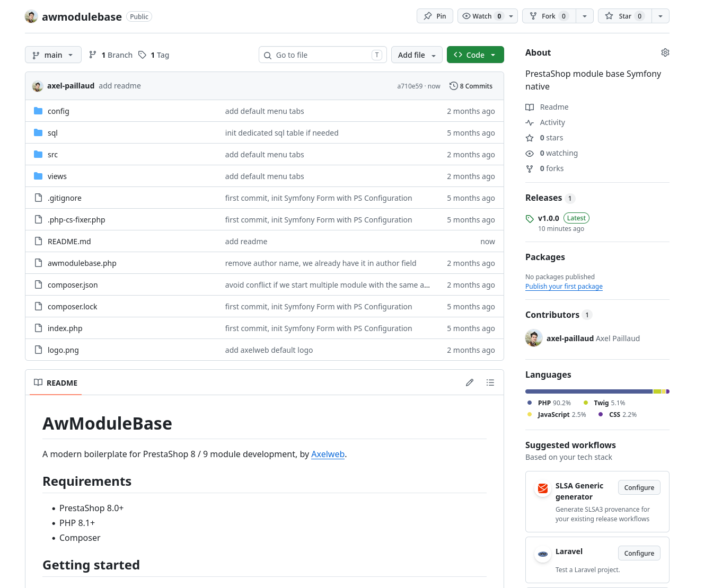722x588 pixels.
Task: Click the src folder icon
Action: coord(38,154)
